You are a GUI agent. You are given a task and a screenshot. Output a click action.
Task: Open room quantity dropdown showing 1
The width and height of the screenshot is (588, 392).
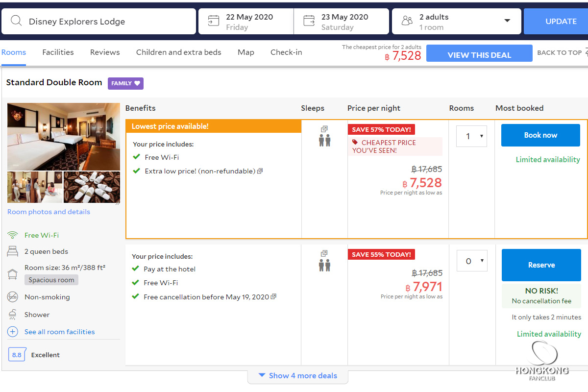471,136
